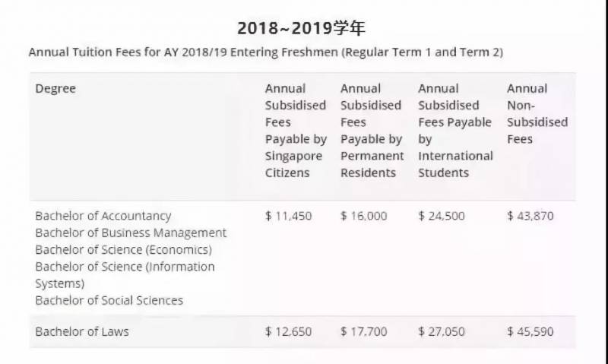Screen dimensions: 608x364
Task: Select the $45,590 Laws fee amount
Action: 530,331
